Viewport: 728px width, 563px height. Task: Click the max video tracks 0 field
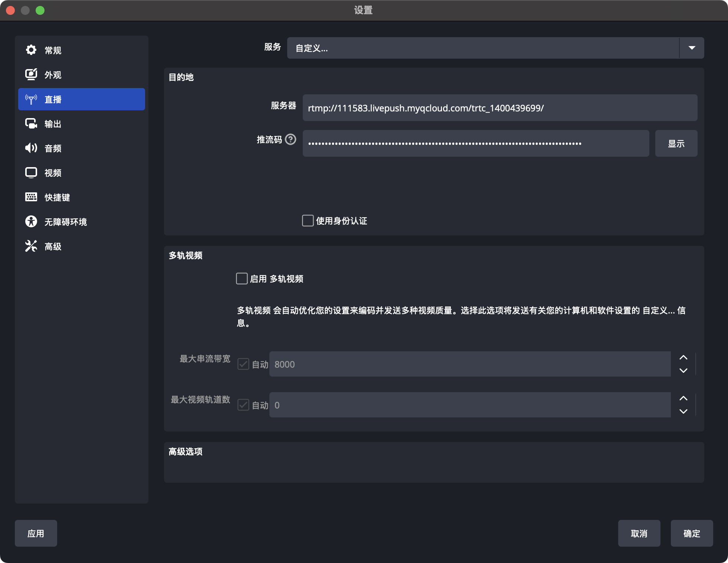(x=470, y=405)
